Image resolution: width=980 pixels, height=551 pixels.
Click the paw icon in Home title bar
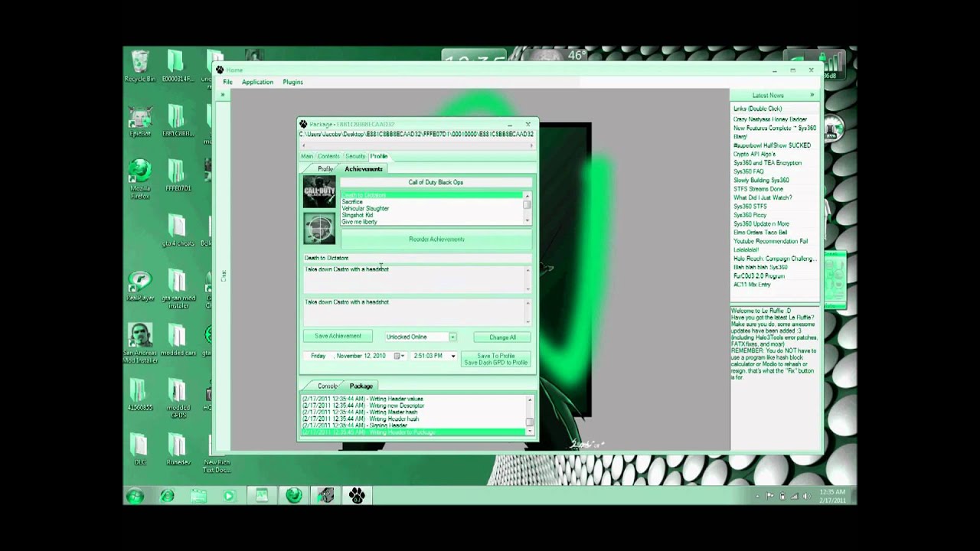click(x=220, y=70)
